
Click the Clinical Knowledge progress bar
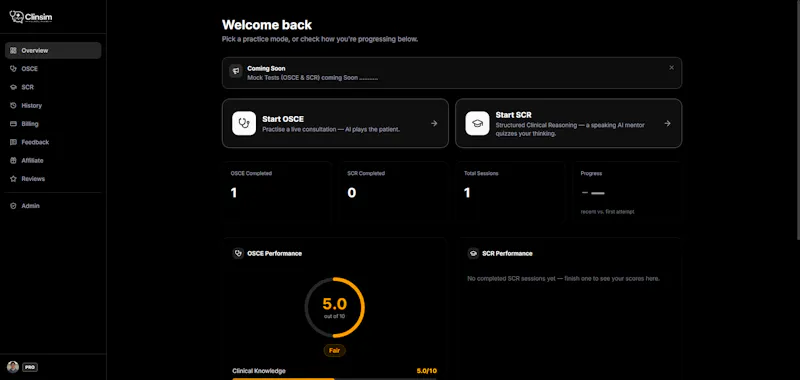tap(334, 379)
